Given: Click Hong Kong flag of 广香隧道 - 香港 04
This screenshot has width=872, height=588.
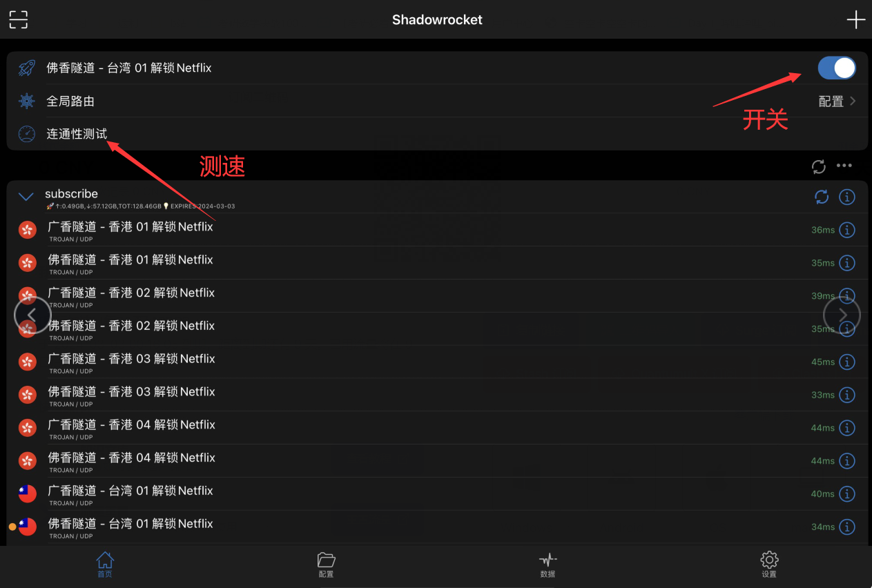Looking at the screenshot, I should click(27, 428).
